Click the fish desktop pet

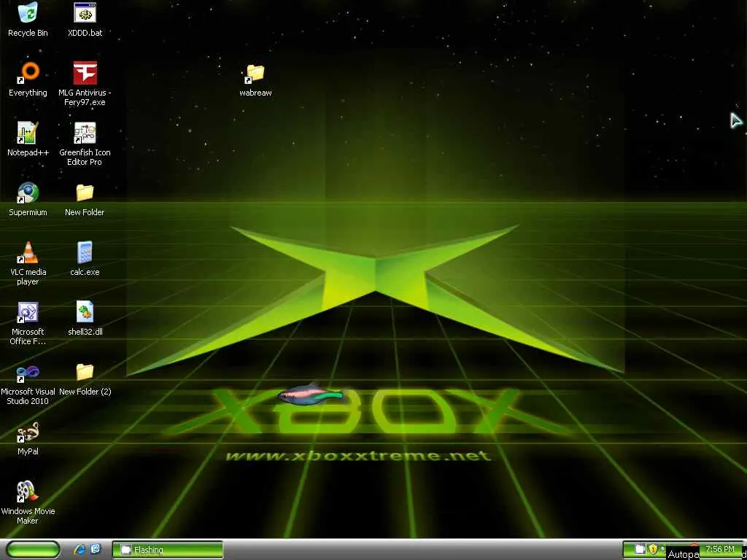(x=311, y=393)
